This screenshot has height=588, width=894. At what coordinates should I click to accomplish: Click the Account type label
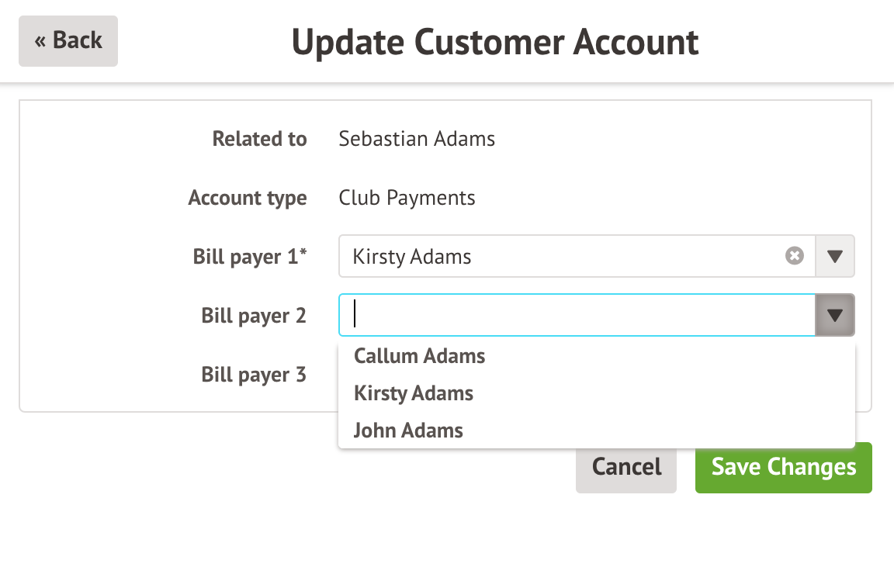(248, 198)
